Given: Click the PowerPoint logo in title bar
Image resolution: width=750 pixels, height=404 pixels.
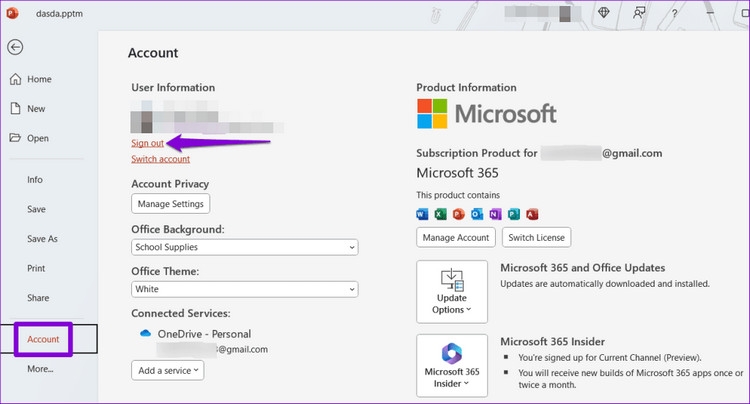Looking at the screenshot, I should 12,13.
